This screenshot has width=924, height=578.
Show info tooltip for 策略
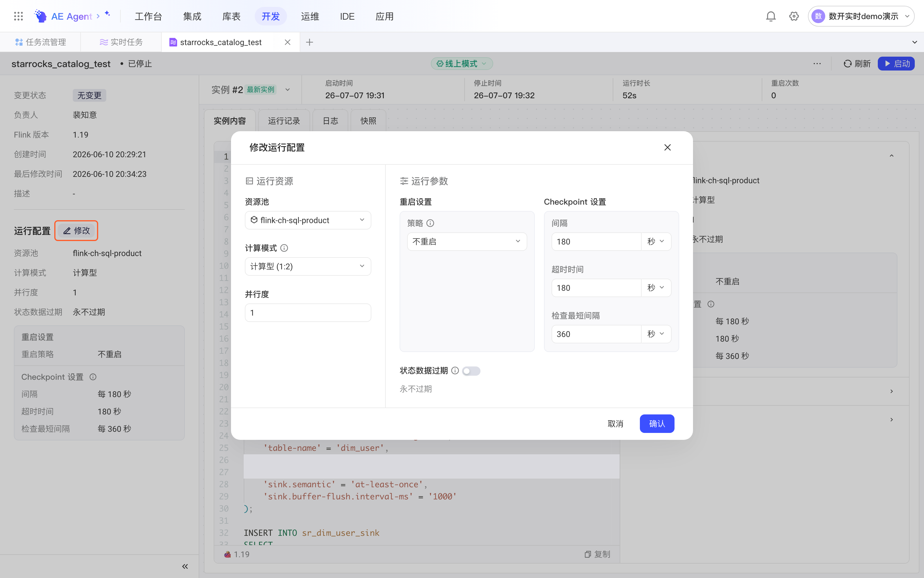point(430,223)
